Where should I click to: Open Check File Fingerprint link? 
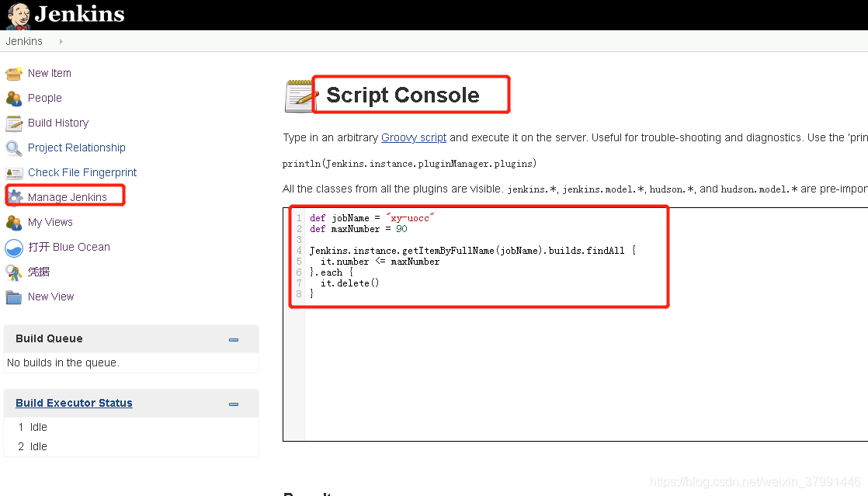click(82, 173)
